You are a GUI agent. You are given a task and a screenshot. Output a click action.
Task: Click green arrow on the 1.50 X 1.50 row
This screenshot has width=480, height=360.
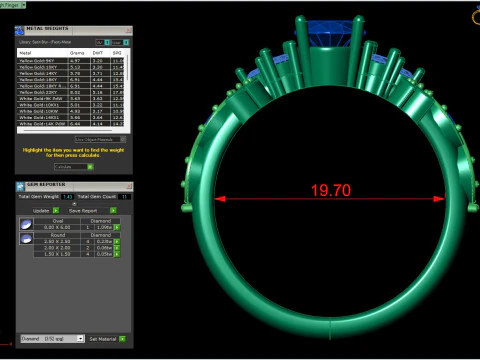click(x=117, y=254)
